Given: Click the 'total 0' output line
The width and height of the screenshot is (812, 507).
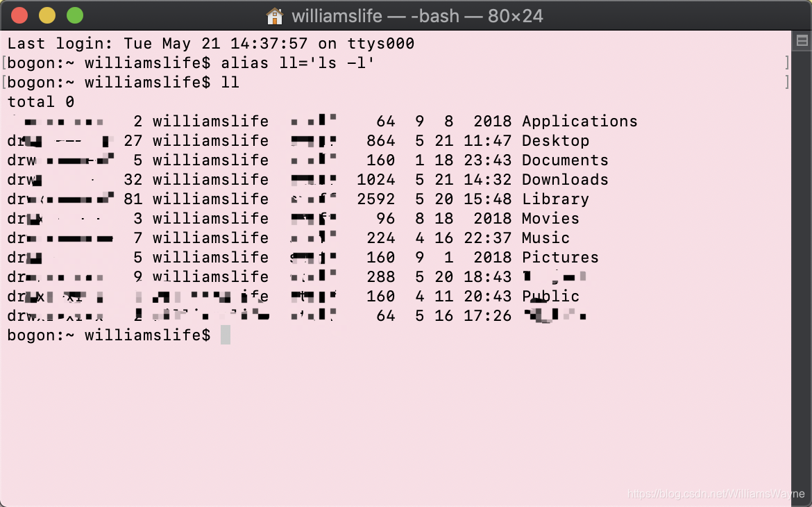Looking at the screenshot, I should [x=41, y=101].
